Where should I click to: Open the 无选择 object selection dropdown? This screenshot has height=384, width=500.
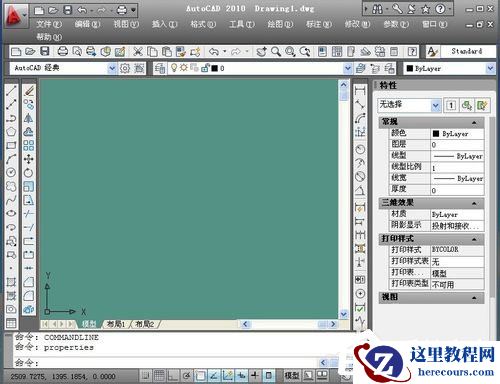point(435,106)
